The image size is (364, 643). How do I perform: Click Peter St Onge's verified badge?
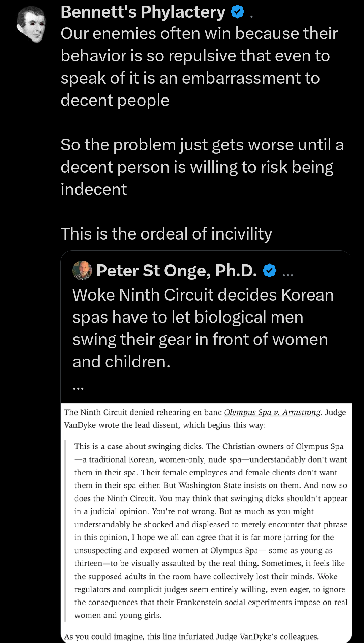(269, 270)
